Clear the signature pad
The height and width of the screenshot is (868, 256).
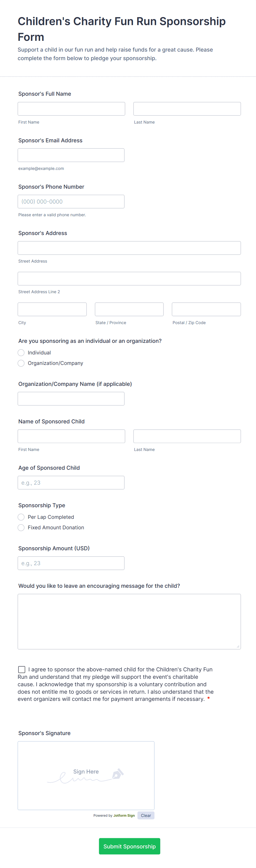146,815
